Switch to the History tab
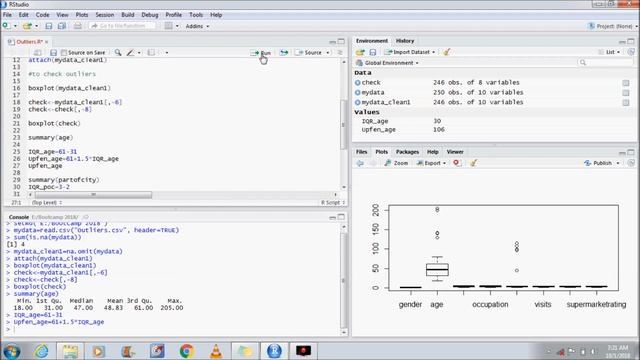Screen dimensions: 640x360 pyautogui.click(x=405, y=41)
